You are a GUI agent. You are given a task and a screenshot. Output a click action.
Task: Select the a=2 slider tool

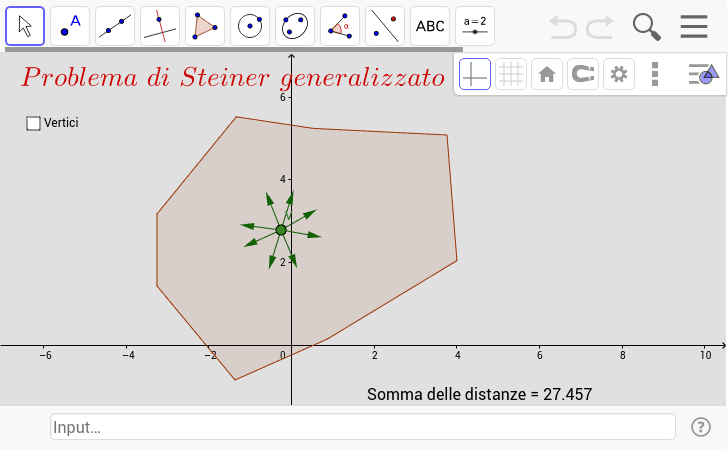coord(475,26)
